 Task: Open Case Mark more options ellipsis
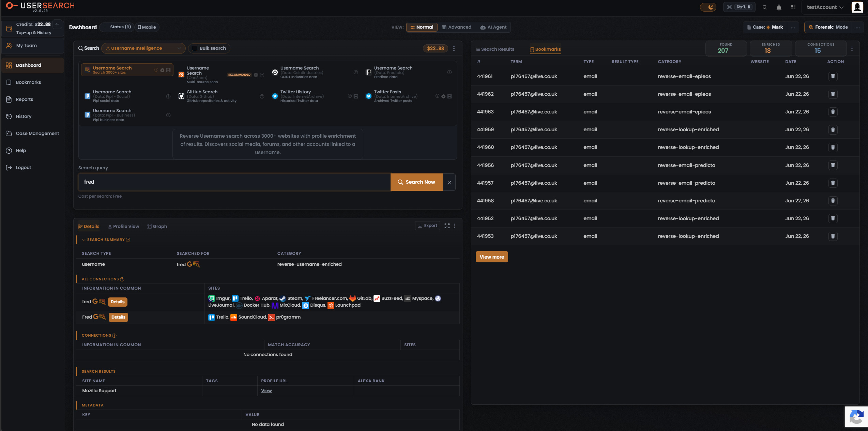point(793,28)
